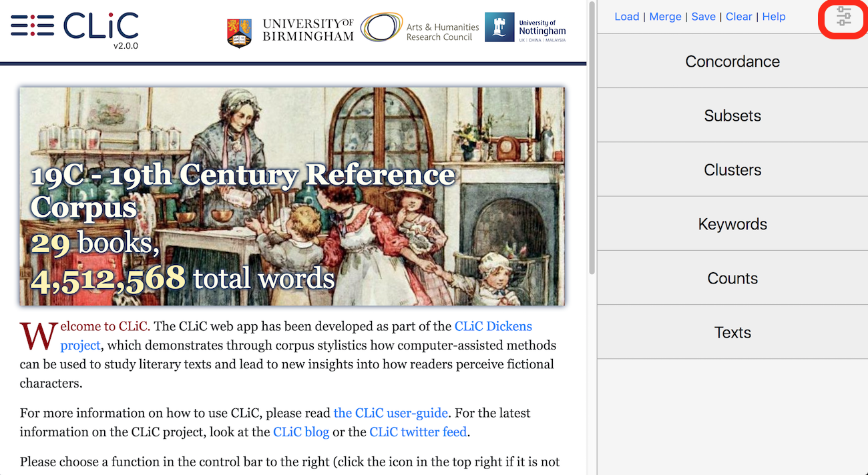868x475 pixels.
Task: Click the 29 books text
Action: tap(95, 244)
